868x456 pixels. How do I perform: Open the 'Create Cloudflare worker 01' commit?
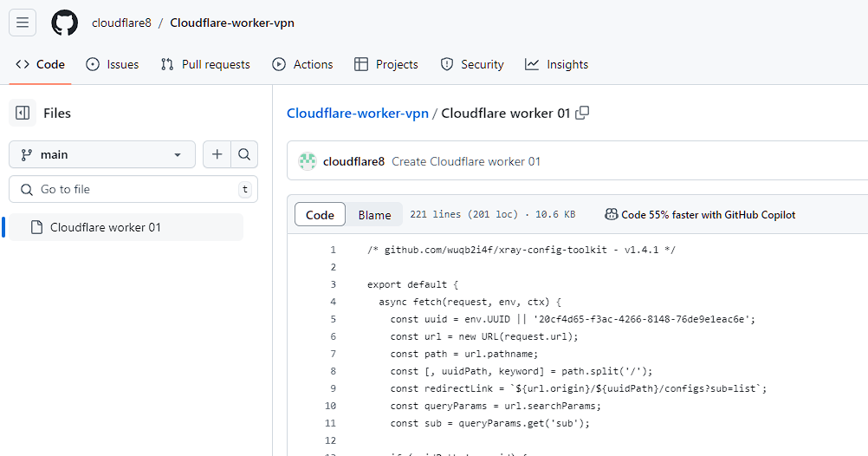point(466,161)
